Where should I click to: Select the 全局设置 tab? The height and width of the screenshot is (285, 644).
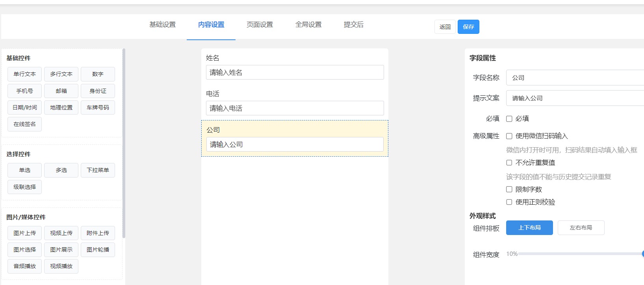(x=308, y=25)
